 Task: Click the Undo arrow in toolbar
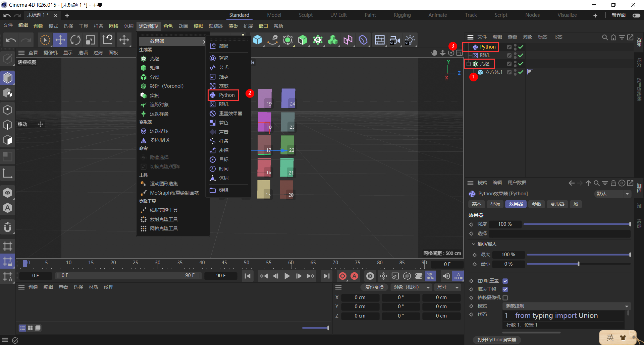pos(11,40)
